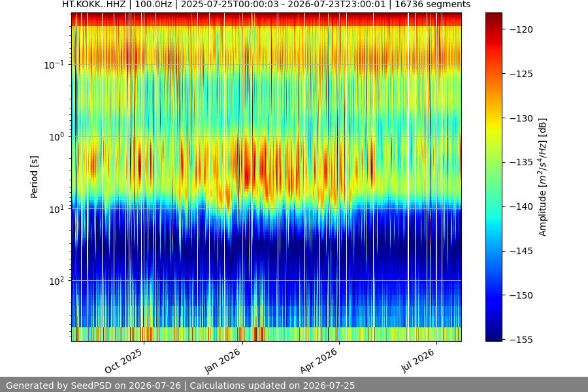588x392 pixels.
Task: Click the '16736 segments' text in title
Action: 433,5
